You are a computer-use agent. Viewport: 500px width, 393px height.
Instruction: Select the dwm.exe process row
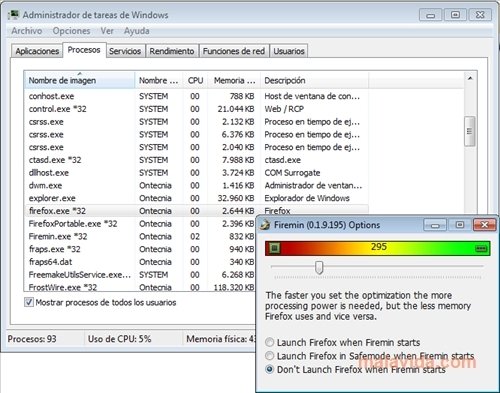196,185
